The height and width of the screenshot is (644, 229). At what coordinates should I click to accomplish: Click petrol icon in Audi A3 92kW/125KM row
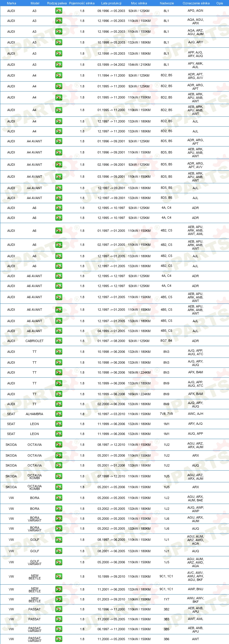coord(59,11)
